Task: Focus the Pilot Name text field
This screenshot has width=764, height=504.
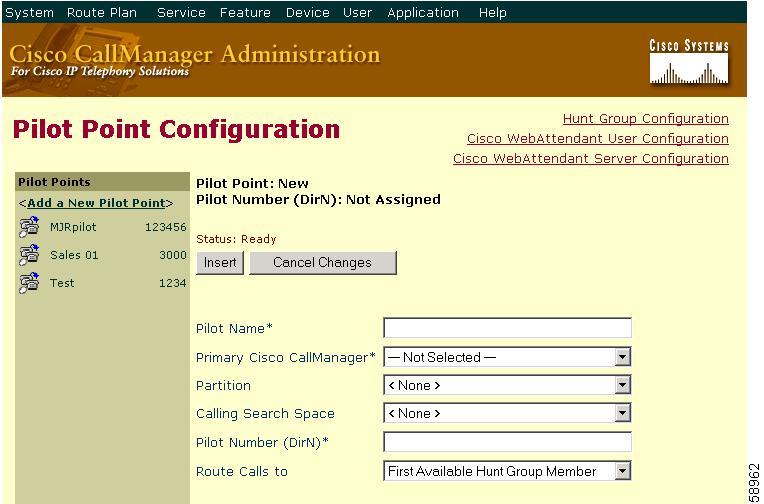Action: 507,328
